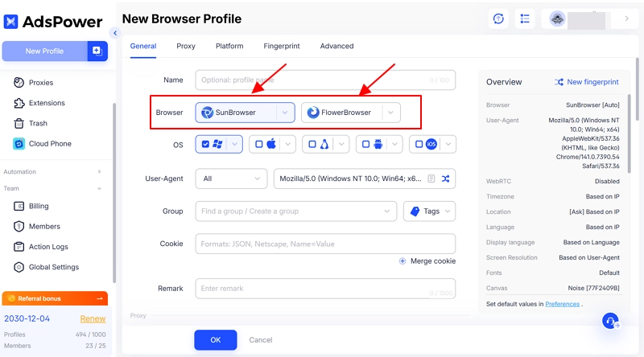Viewport: 644px width, 357px height.
Task: Click the Cookie input field
Action: pos(325,244)
